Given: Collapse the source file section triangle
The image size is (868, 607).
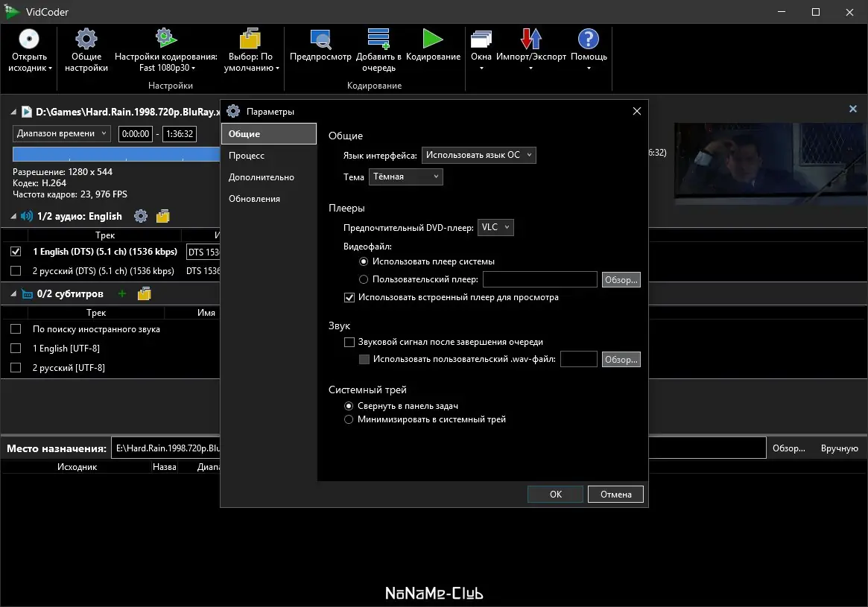Looking at the screenshot, I should [13, 112].
